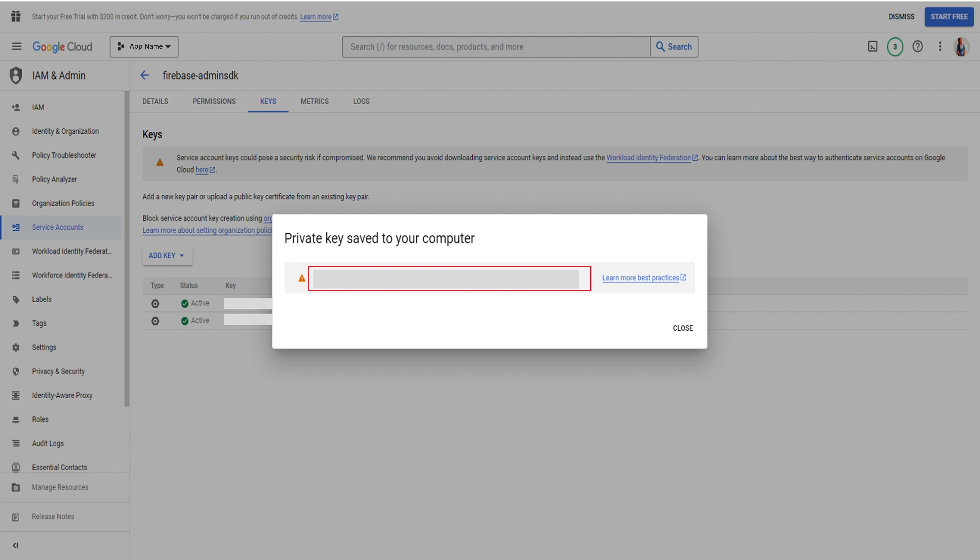Open the three-dot utilities menu
Image resolution: width=980 pixels, height=560 pixels.
pyautogui.click(x=940, y=46)
